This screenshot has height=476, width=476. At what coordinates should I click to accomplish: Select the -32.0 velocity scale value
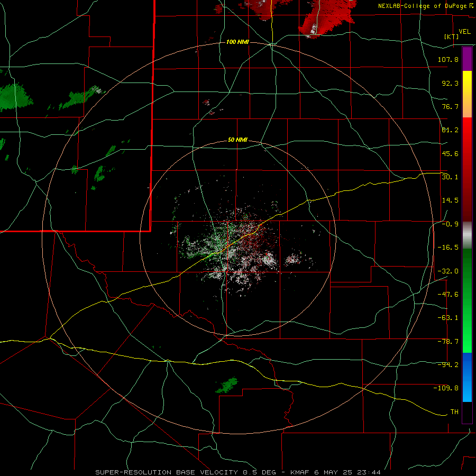click(x=448, y=271)
